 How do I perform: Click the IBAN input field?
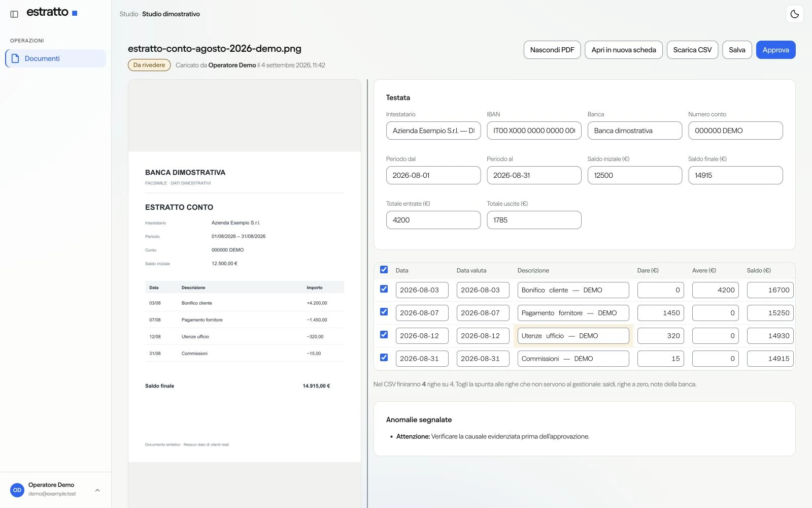(534, 131)
